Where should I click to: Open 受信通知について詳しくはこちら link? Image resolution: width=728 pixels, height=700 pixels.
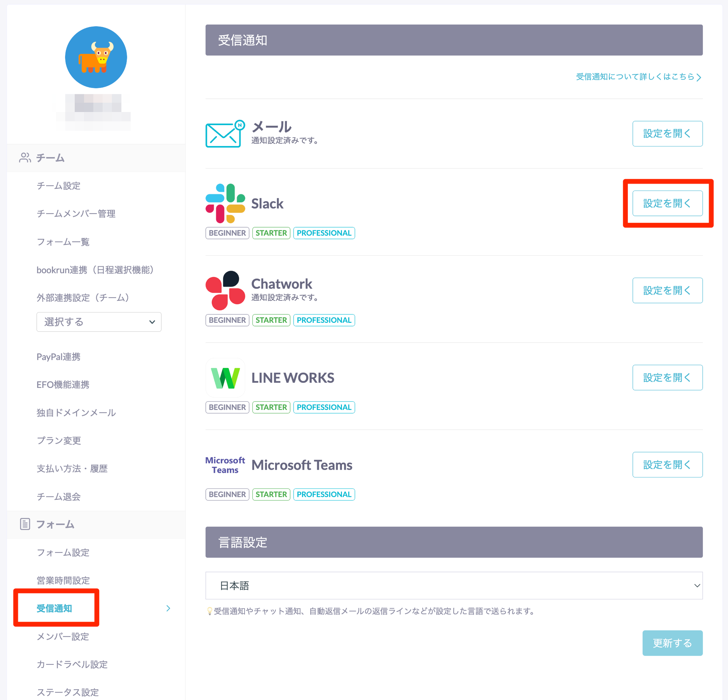tap(638, 77)
